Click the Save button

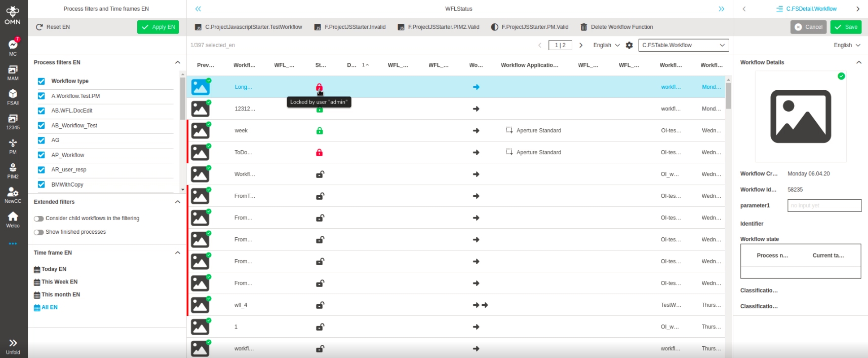click(x=845, y=27)
